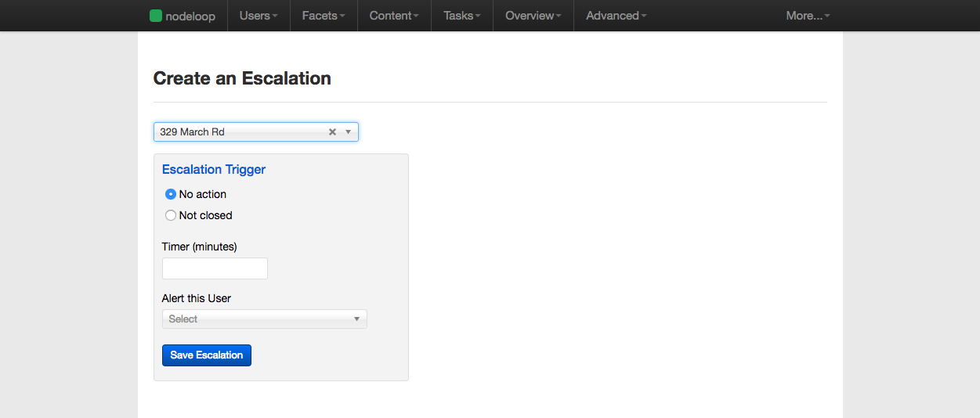Select the Not closed radio button
The width and height of the screenshot is (980, 418).
171,215
